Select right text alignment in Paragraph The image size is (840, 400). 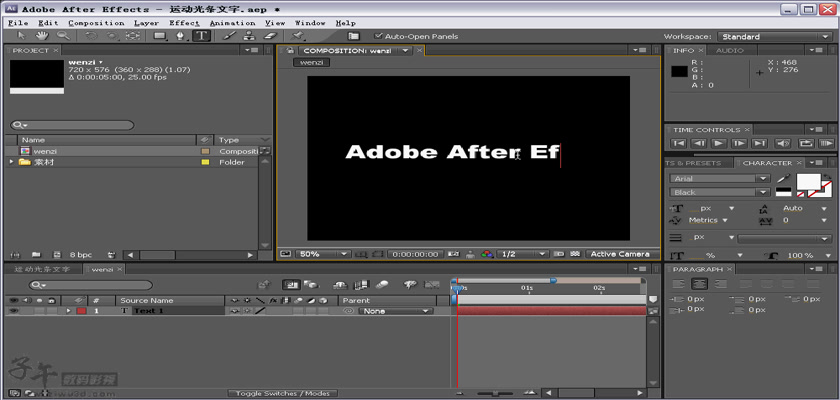(x=721, y=284)
